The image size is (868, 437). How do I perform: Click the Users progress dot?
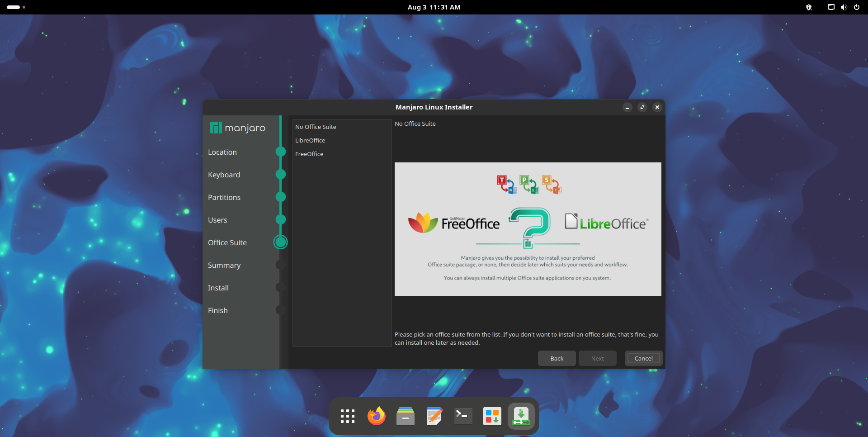(281, 220)
